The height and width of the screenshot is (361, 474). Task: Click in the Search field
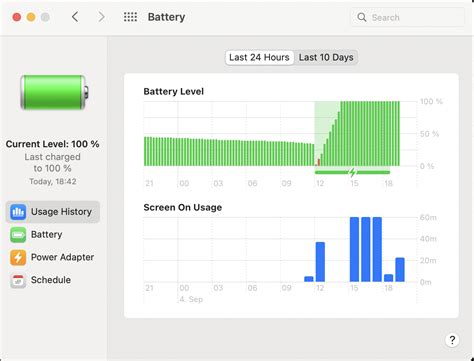pyautogui.click(x=407, y=17)
